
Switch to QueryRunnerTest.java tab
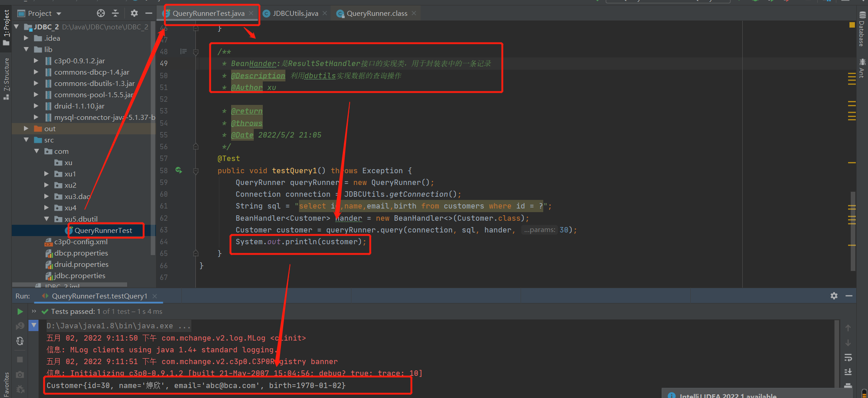click(209, 14)
